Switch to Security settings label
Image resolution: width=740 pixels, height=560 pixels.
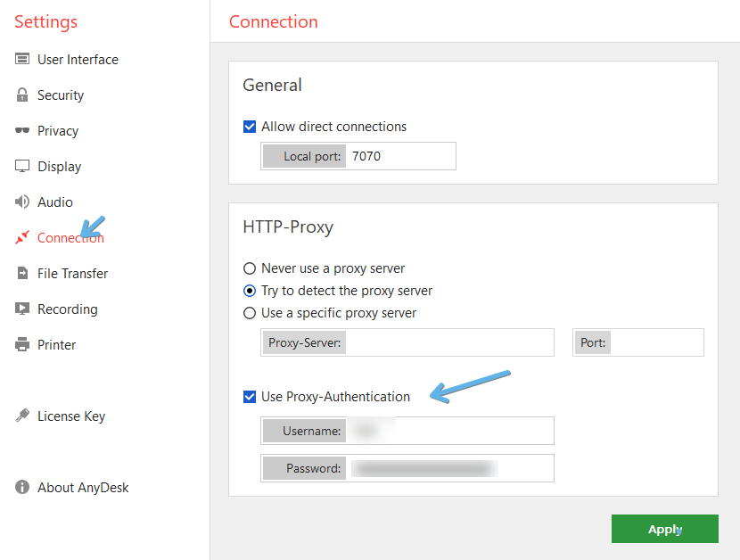(61, 95)
